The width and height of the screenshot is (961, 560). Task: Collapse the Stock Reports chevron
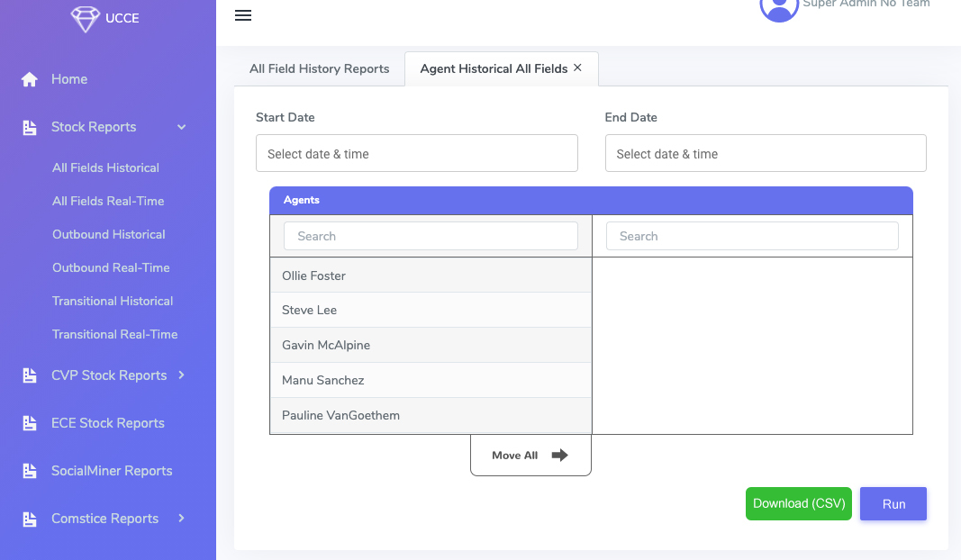pos(181,128)
